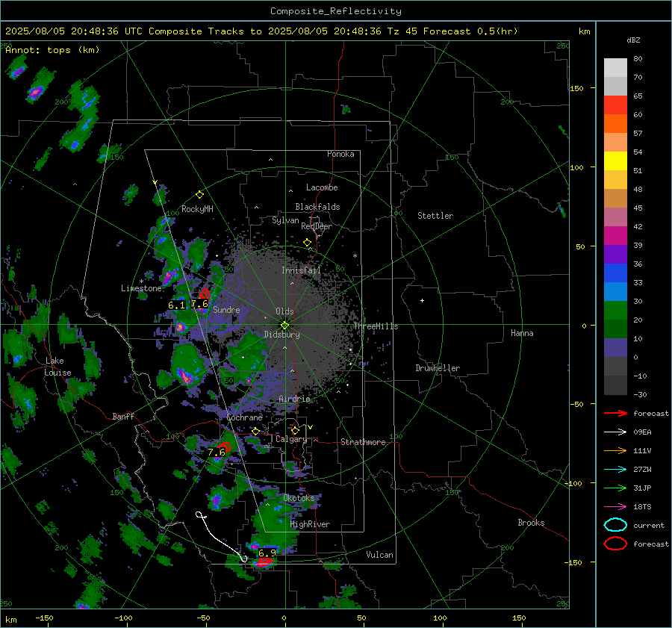Pick the red swatch in dBZ scale
Viewport: 672px width, 628px height.
(x=615, y=105)
